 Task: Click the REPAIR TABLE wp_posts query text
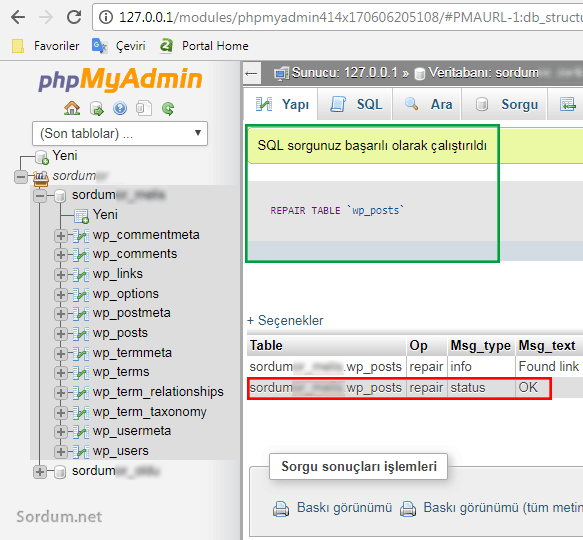coord(337,210)
